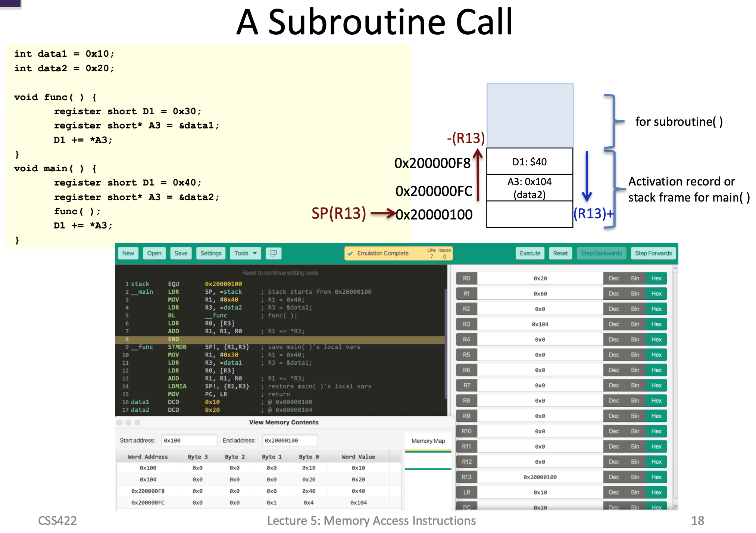756x533 pixels.
Task: Click the R3 value 0x104
Action: (540, 324)
